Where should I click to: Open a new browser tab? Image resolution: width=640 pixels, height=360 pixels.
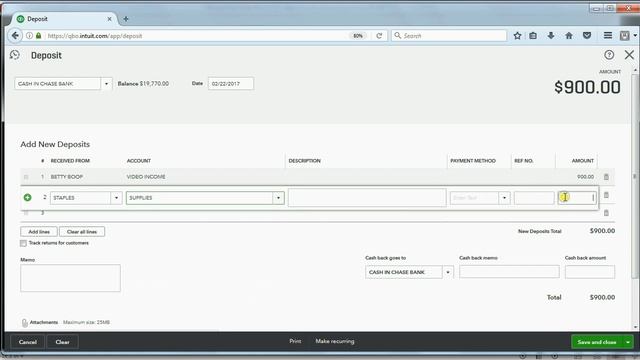[126, 19]
